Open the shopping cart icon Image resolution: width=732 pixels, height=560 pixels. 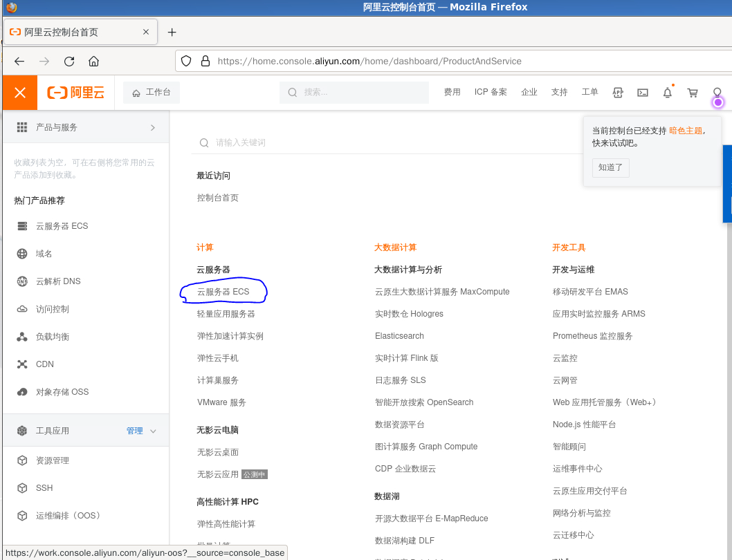tap(692, 92)
